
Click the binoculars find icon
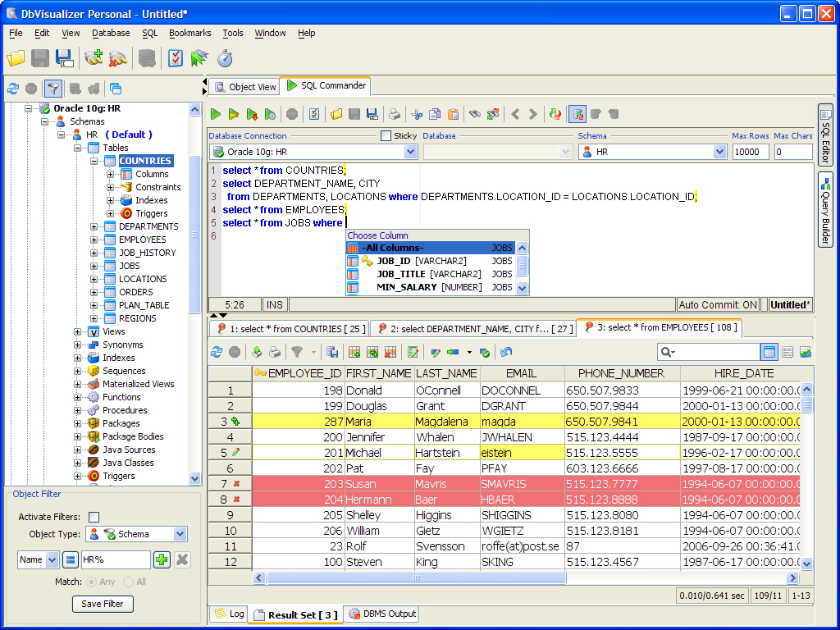coord(474,114)
